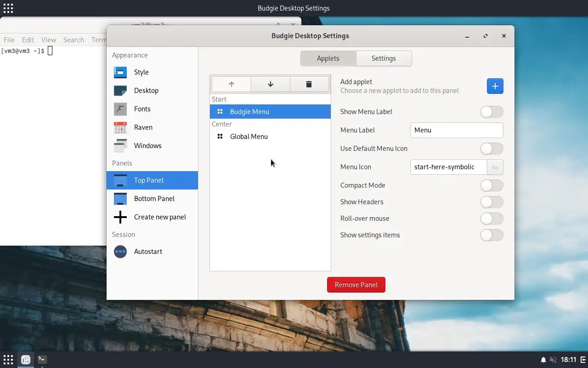588x368 pixels.
Task: Open Autostart session settings
Action: point(152,252)
